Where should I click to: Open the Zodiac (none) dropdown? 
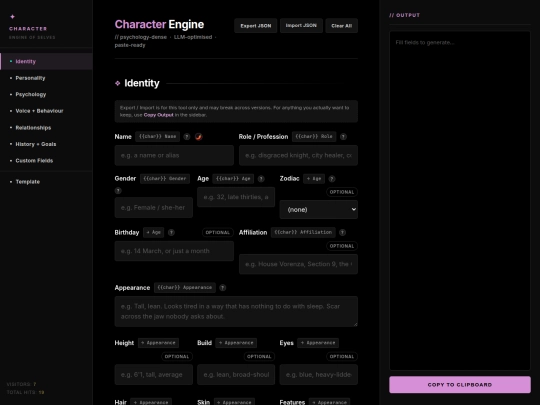coord(319,209)
